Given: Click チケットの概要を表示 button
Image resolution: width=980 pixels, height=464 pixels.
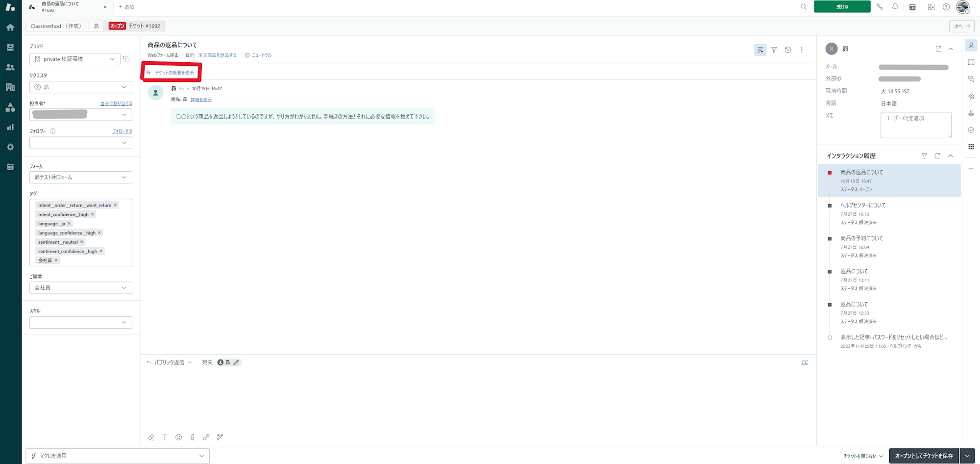Looking at the screenshot, I should (171, 73).
